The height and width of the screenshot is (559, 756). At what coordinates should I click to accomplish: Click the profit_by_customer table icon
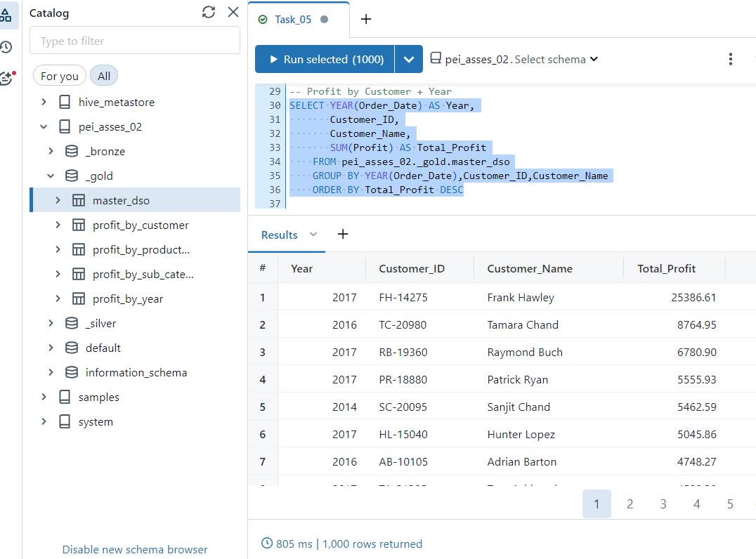click(x=79, y=225)
